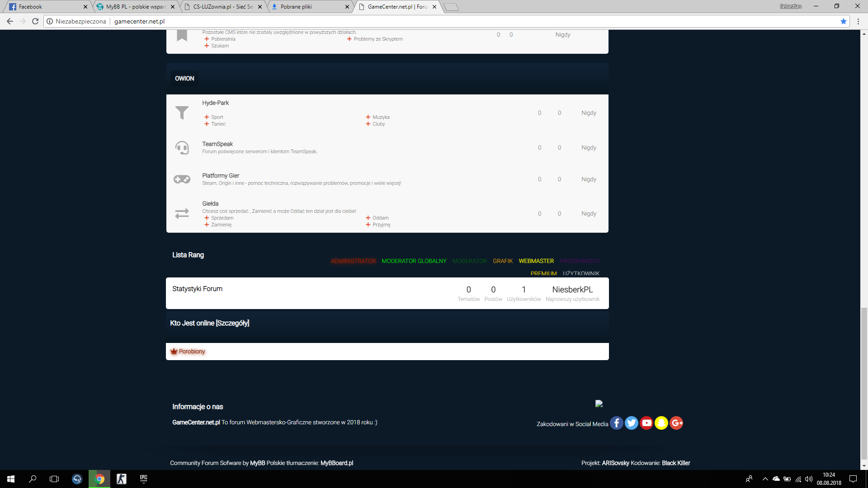Switch to the MyBB PL browser tab
The image size is (868, 488).
click(x=136, y=7)
